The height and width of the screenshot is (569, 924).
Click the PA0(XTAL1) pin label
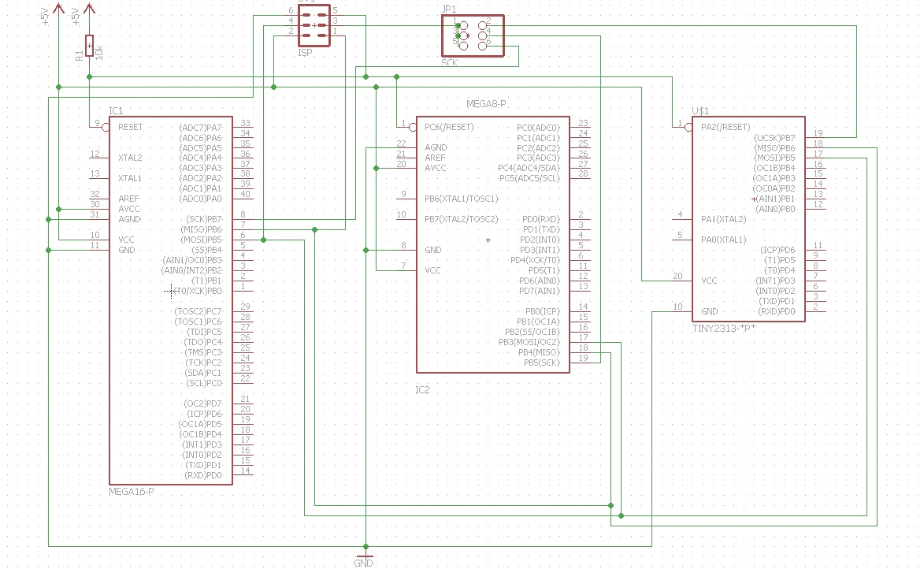pos(724,240)
